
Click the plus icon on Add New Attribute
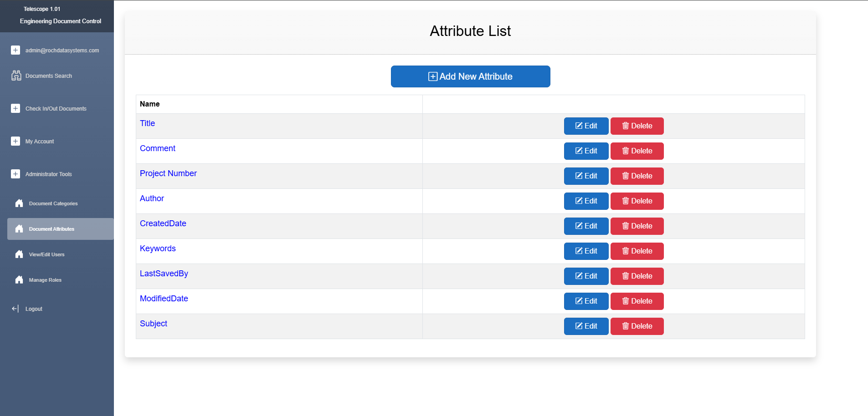pyautogui.click(x=432, y=76)
